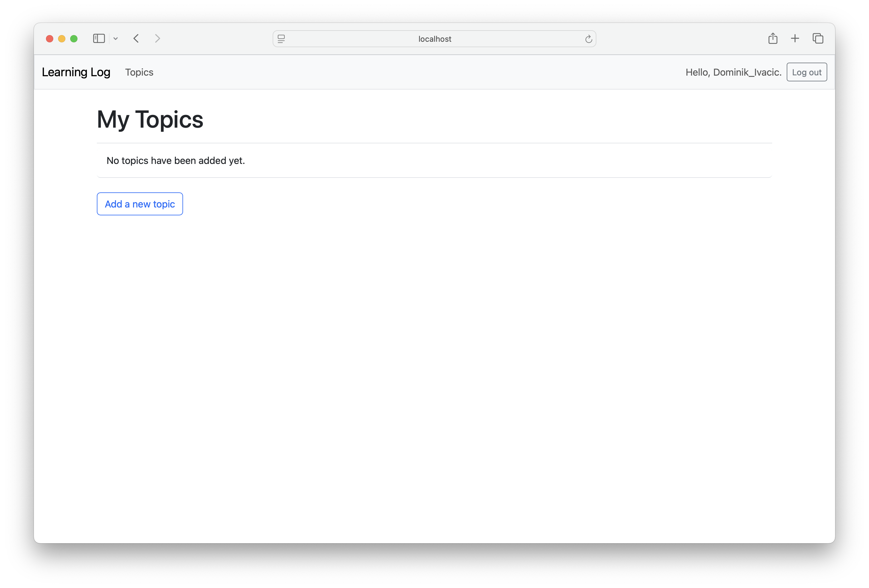Click the My Topics heading
Screen dimensions: 869x588
click(150, 119)
